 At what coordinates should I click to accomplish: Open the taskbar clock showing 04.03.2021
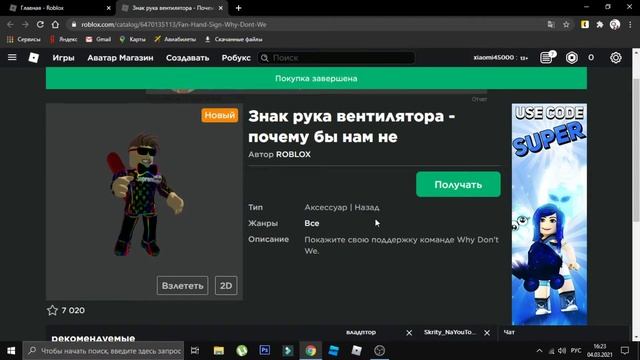pyautogui.click(x=600, y=351)
